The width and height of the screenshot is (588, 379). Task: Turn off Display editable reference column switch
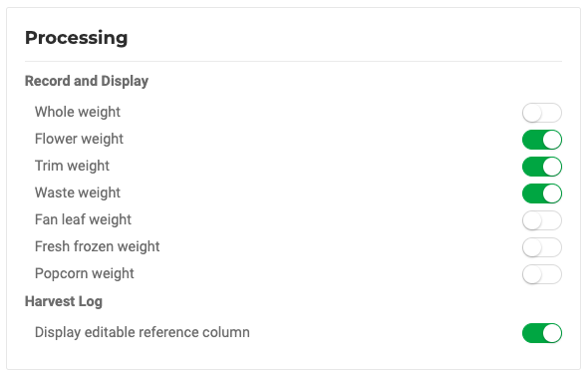(542, 333)
